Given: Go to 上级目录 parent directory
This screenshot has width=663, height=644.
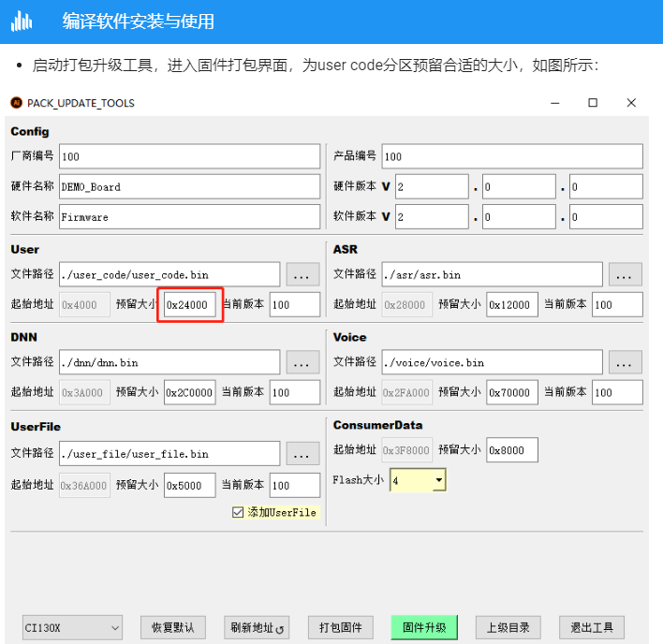Looking at the screenshot, I should (508, 627).
